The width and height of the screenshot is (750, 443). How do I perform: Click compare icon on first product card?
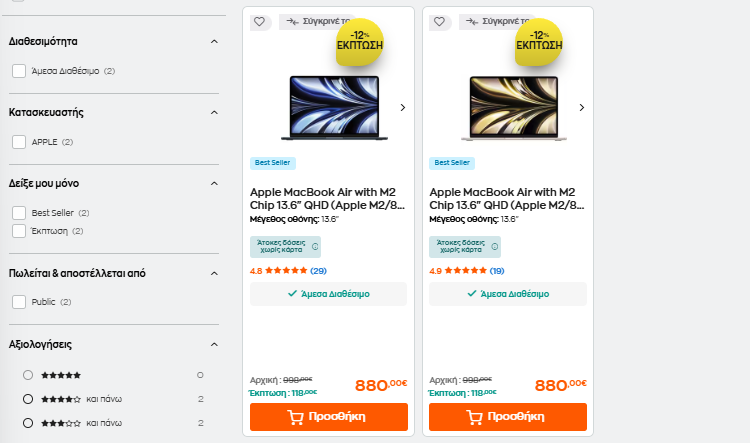point(290,21)
